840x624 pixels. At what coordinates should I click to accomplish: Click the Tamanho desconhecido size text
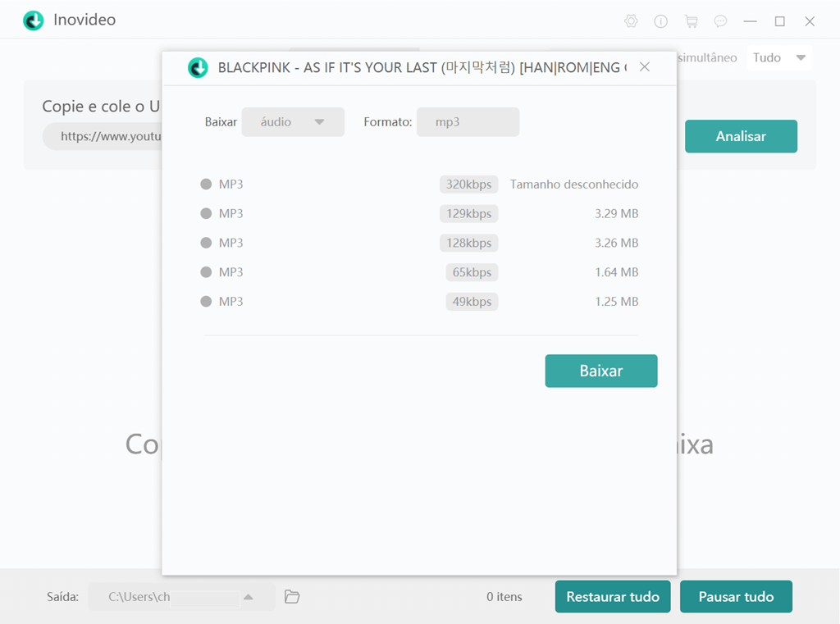click(573, 184)
